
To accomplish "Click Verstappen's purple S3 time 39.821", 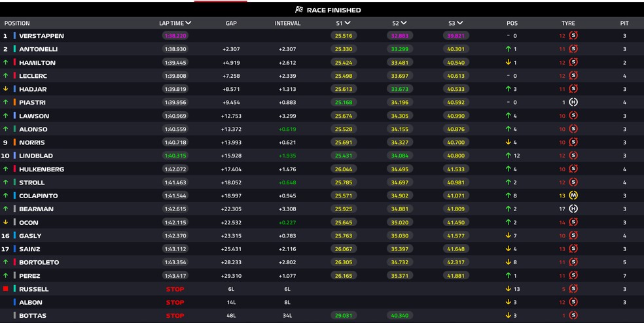I will click(x=456, y=36).
